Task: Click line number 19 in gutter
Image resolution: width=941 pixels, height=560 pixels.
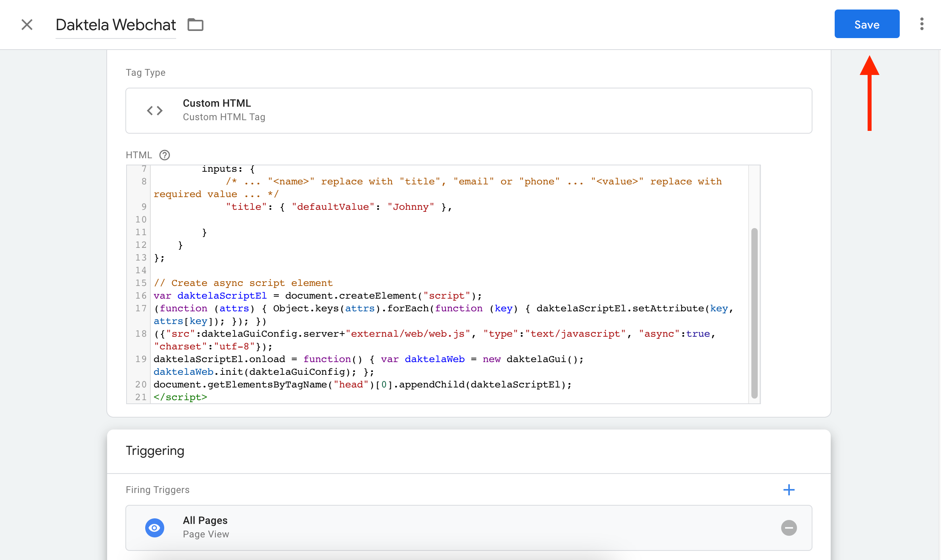Action: coord(141,359)
